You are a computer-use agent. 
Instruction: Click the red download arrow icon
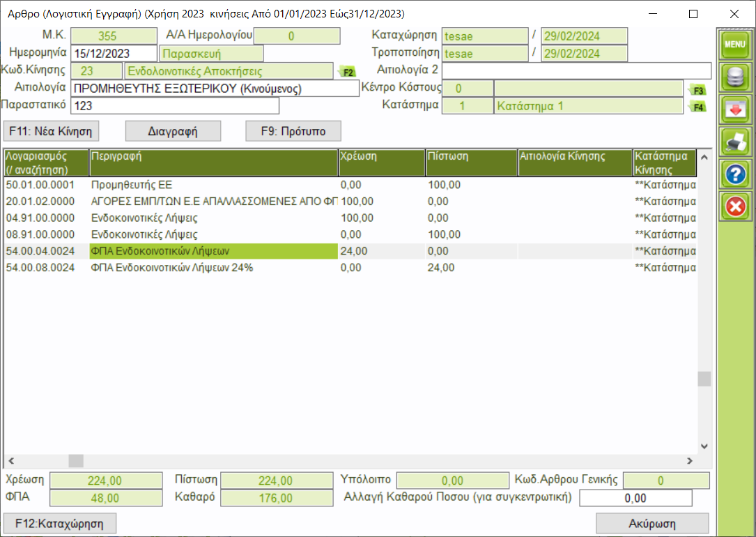734,109
